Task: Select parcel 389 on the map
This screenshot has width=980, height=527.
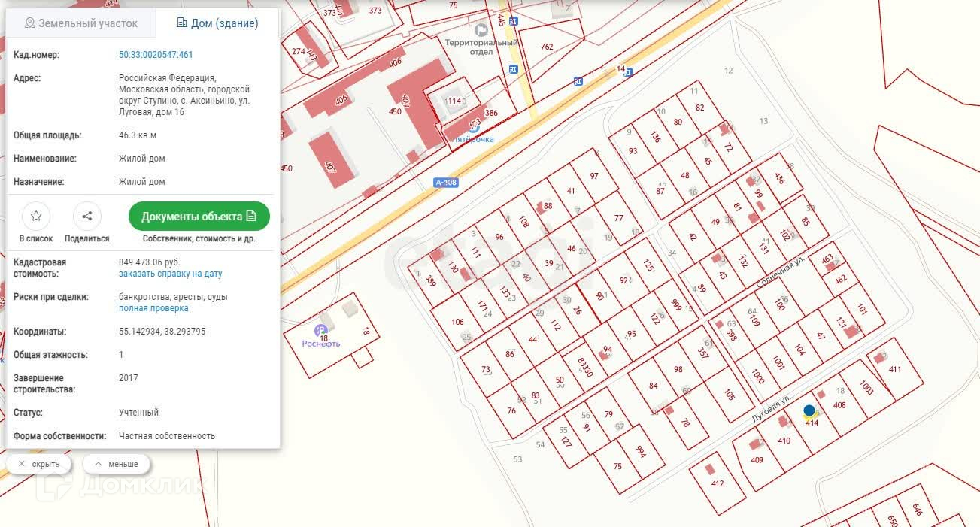Action: (430, 281)
